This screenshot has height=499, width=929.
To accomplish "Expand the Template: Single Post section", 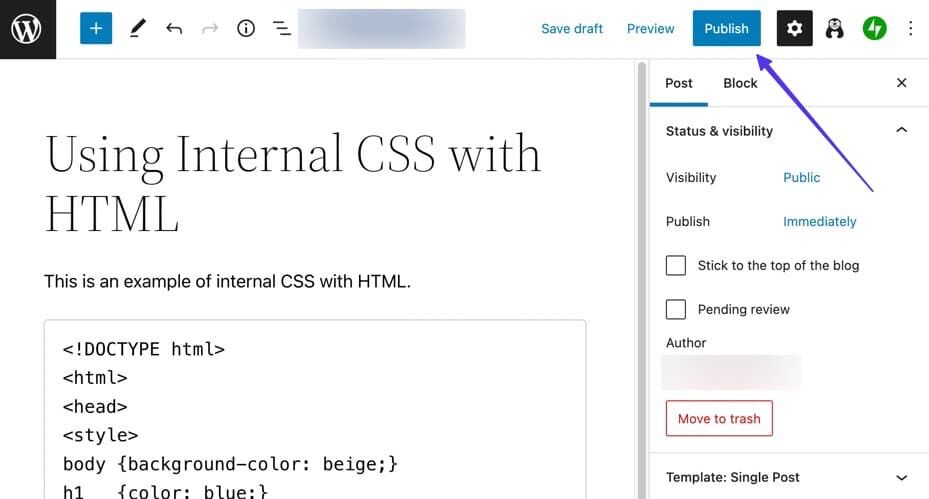I will pyautogui.click(x=901, y=477).
